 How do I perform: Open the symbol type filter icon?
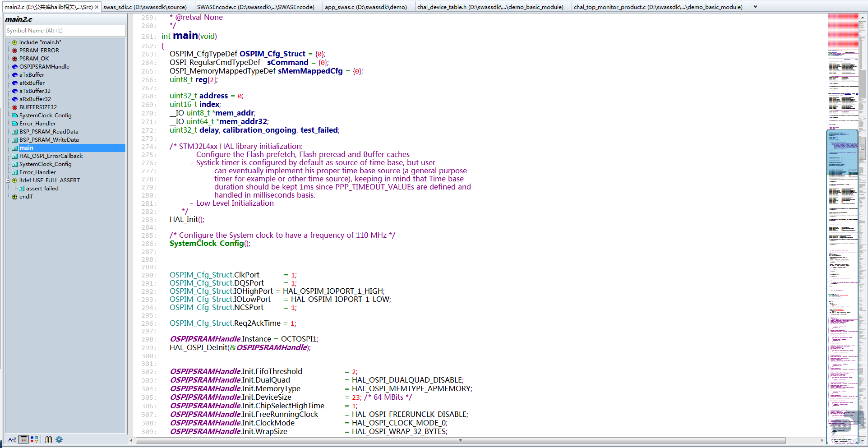point(34,439)
